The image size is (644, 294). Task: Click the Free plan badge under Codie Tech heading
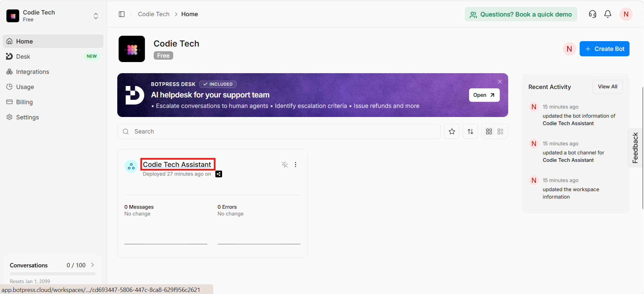(163, 56)
